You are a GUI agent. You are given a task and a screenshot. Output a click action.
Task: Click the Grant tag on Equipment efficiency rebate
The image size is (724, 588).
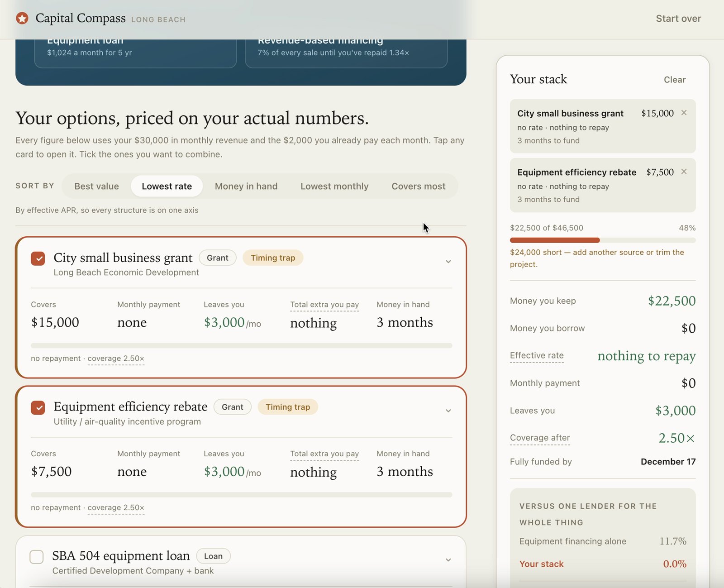click(233, 407)
